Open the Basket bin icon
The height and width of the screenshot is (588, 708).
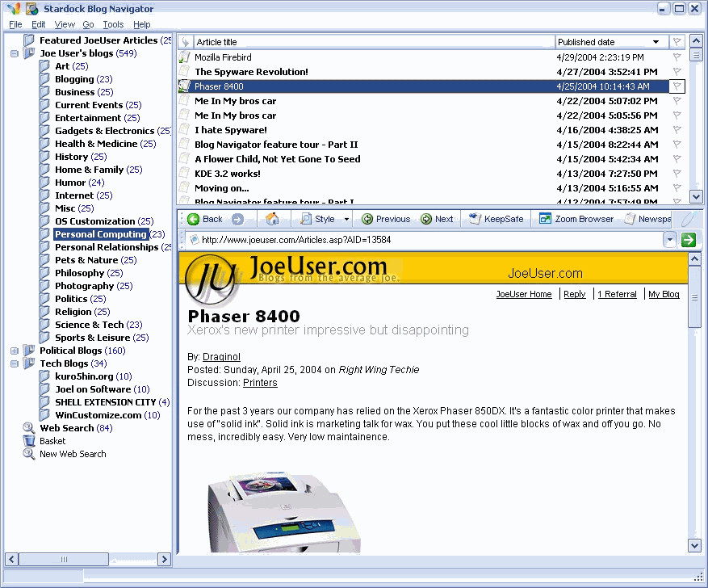[x=29, y=441]
